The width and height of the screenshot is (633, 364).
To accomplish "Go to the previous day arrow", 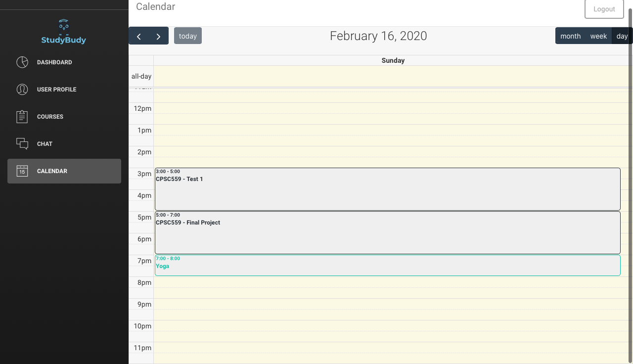I will (139, 36).
